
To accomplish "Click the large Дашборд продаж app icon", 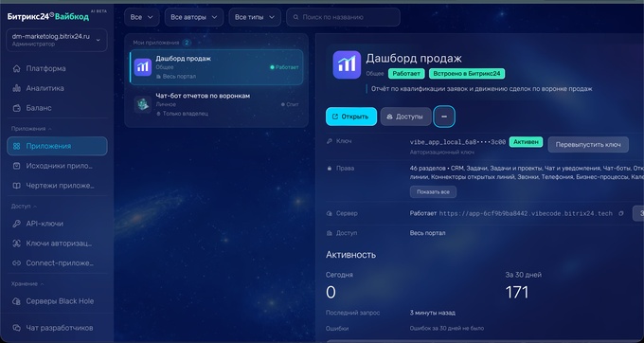I will pos(347,64).
